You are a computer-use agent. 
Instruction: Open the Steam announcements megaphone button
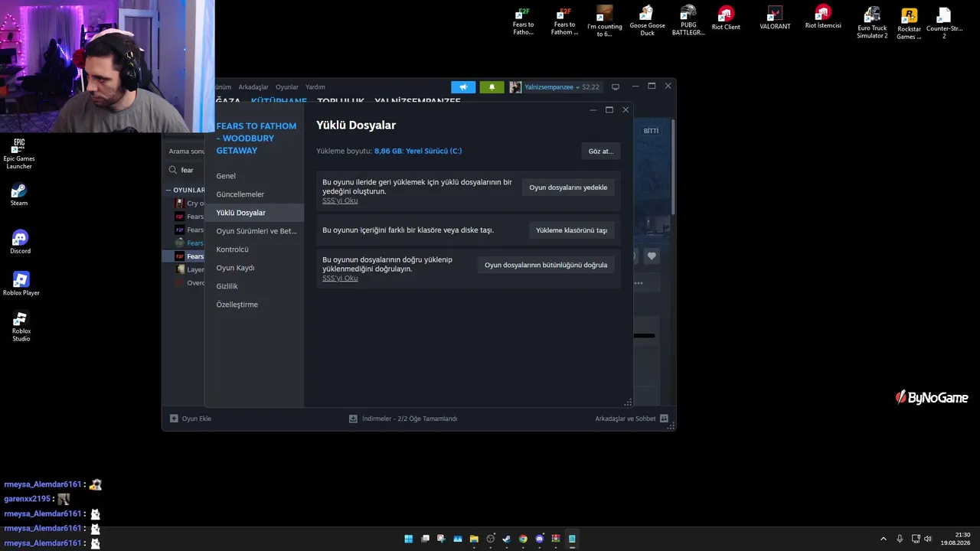tap(463, 87)
